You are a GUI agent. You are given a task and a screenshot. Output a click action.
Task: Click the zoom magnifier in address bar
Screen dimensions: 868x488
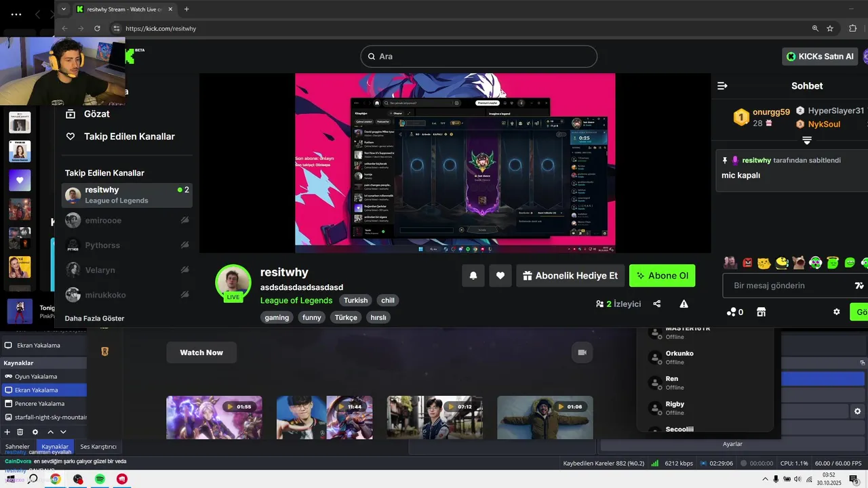coord(815,28)
